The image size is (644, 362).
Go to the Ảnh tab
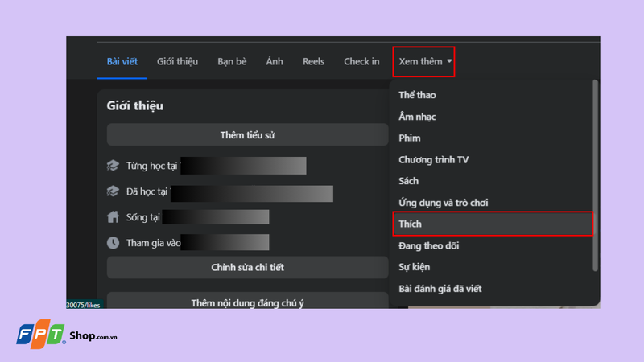275,62
